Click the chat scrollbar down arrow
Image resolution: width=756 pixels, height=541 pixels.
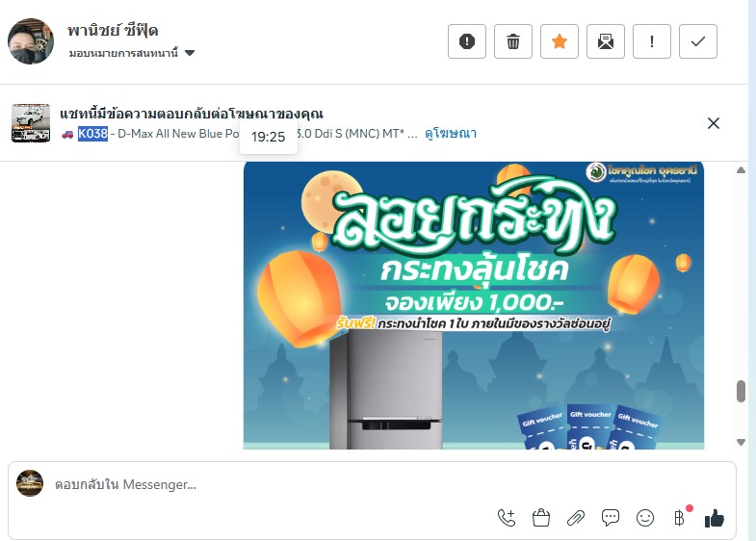pos(741,442)
